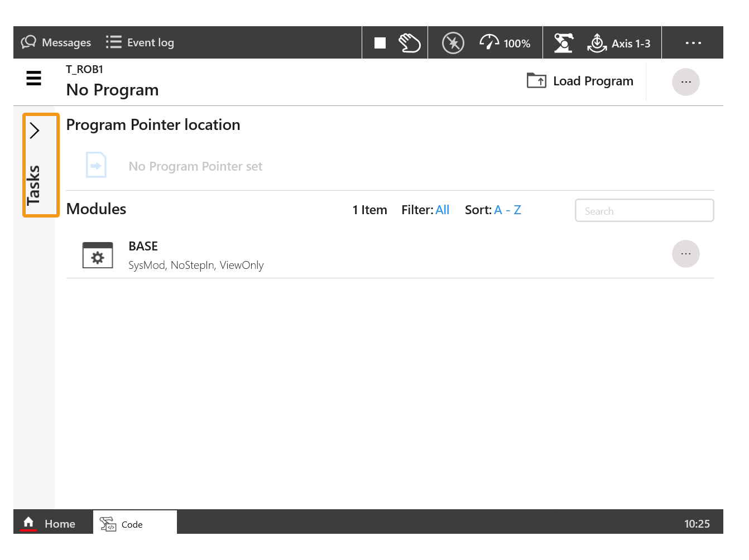Click the robot mechanical unit icon
Screen dimensions: 749x560
[x=563, y=43]
